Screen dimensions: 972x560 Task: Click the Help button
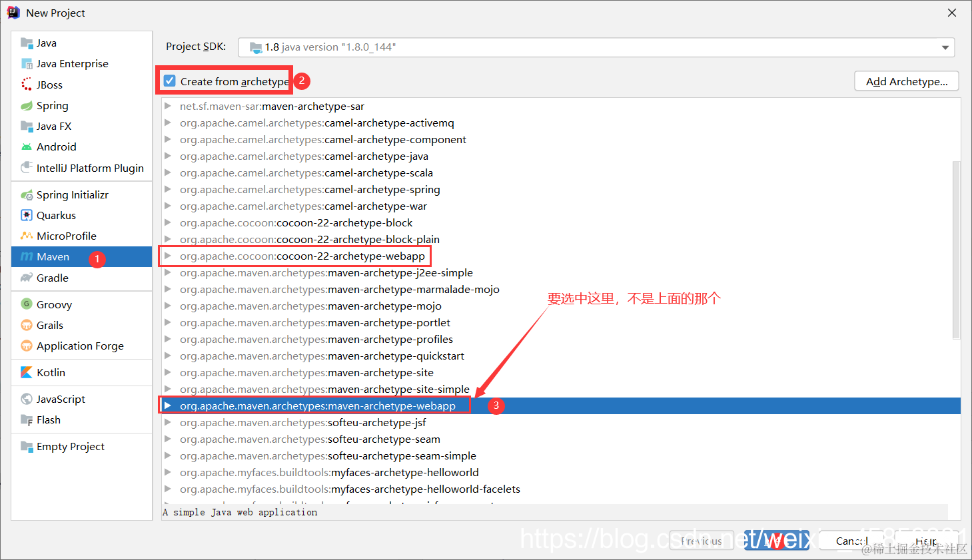(926, 541)
